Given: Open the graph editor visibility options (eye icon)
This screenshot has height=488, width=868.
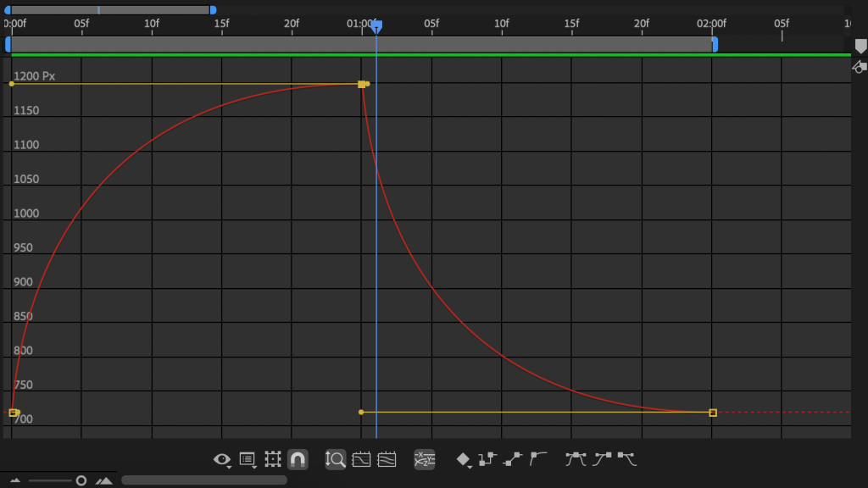Looking at the screenshot, I should 222,459.
